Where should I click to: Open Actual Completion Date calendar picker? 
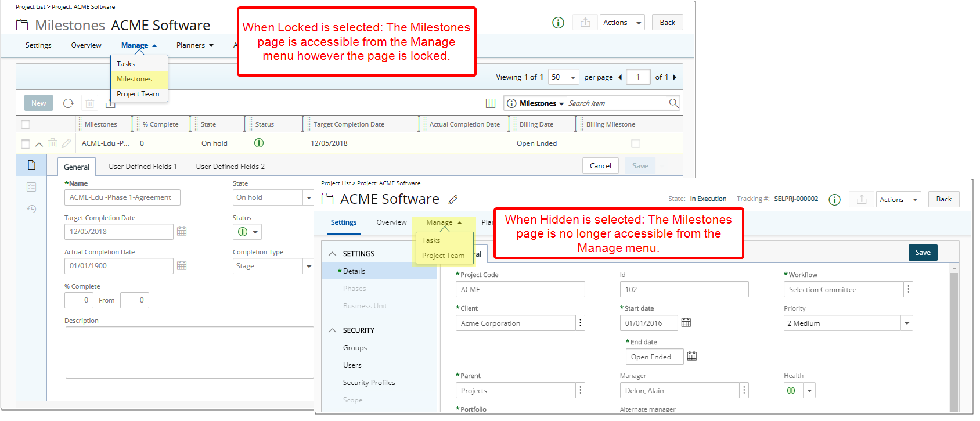182,265
